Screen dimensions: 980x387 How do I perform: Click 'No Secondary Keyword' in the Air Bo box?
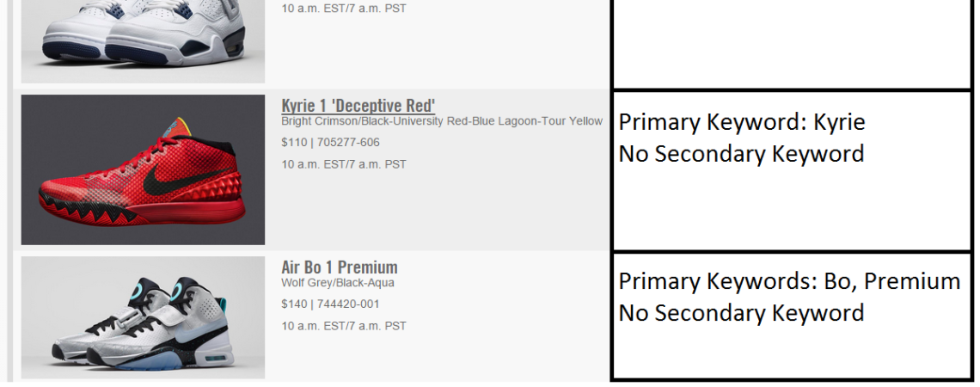pyautogui.click(x=741, y=313)
